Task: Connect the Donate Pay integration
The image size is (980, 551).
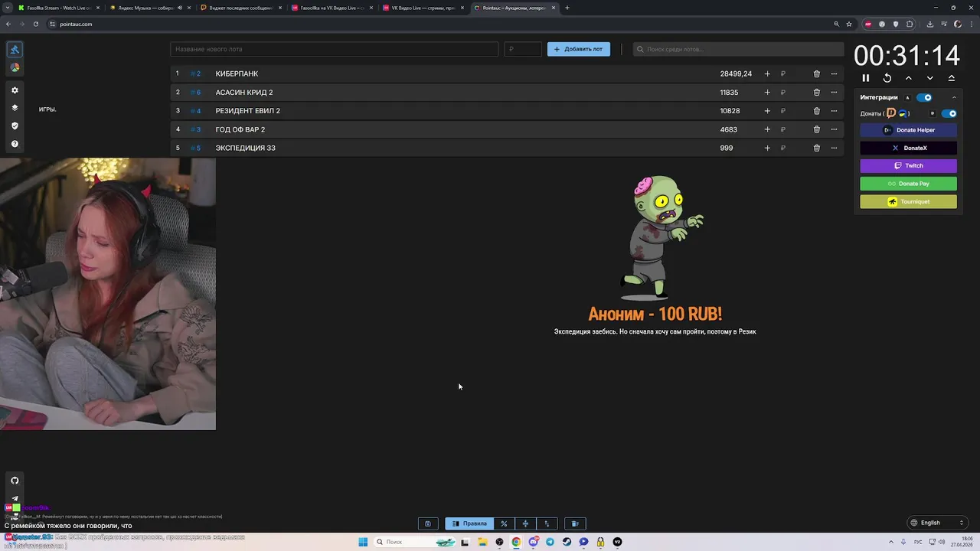Action: (908, 184)
